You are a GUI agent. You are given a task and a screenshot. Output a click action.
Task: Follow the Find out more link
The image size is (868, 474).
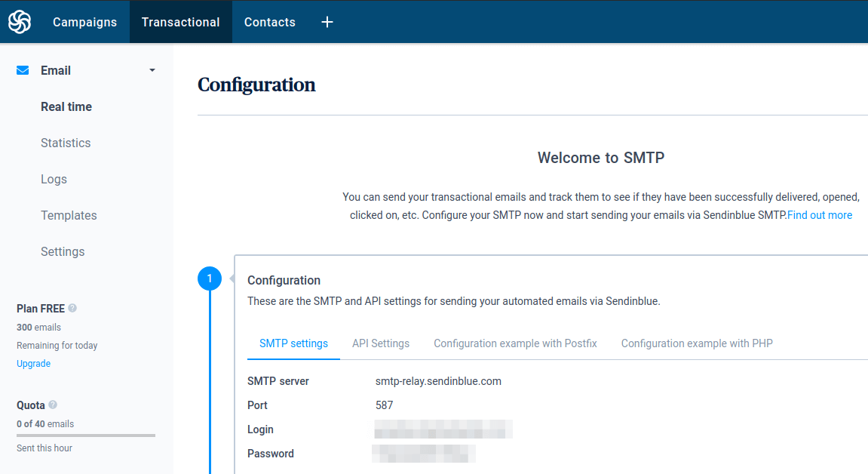pos(820,215)
